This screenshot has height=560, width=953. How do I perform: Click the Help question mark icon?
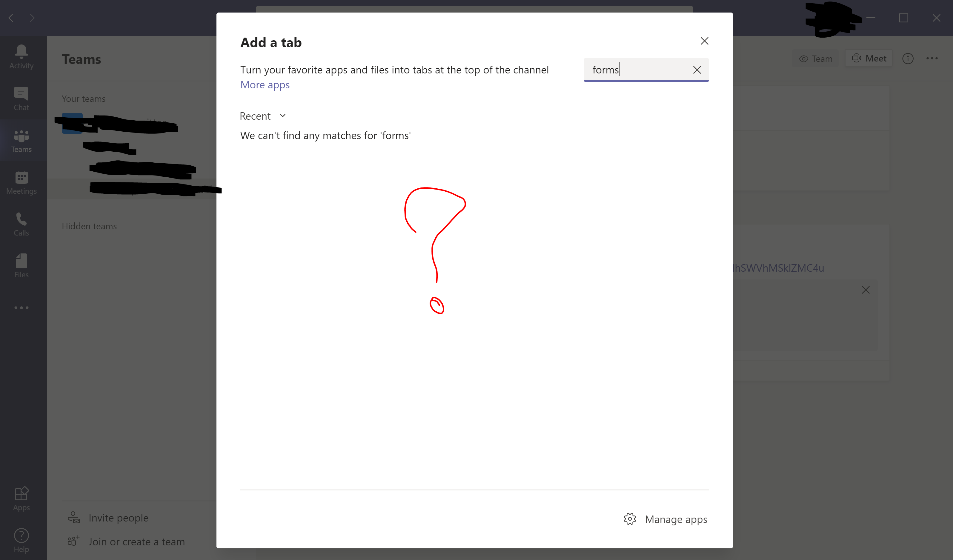pos(21,536)
